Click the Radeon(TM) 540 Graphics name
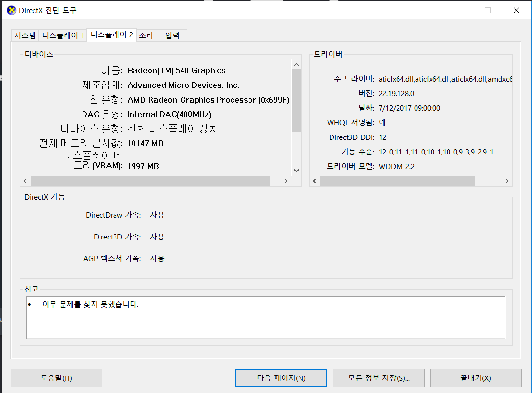532x393 pixels. [x=176, y=70]
